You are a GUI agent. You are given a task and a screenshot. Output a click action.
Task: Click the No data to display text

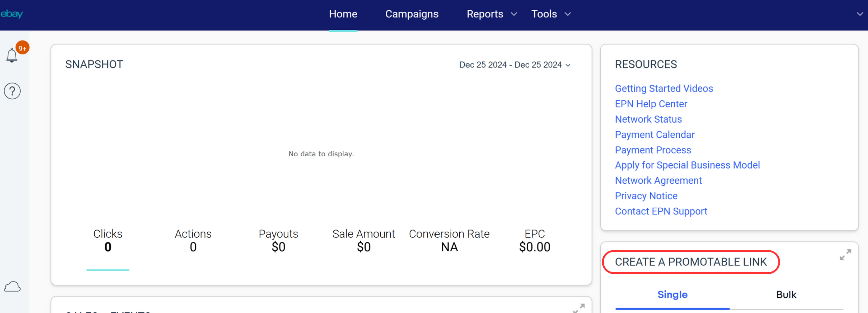321,154
